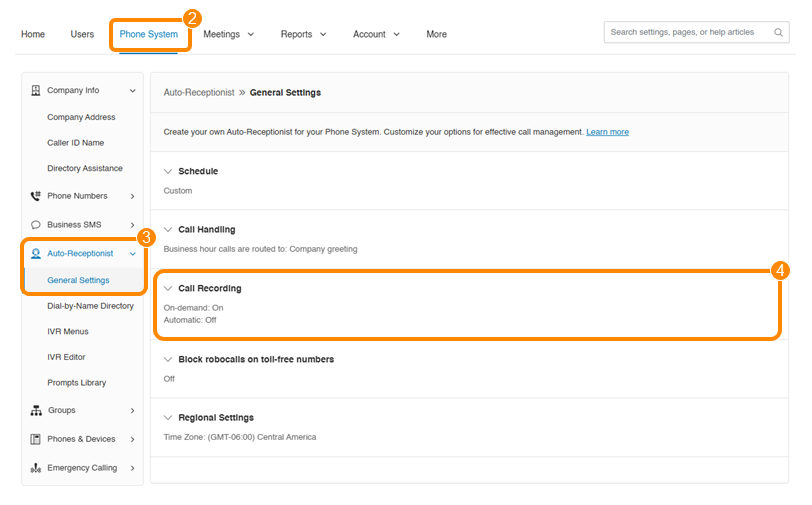
Task: Click the Business SMS chat bubble icon
Action: pos(36,225)
